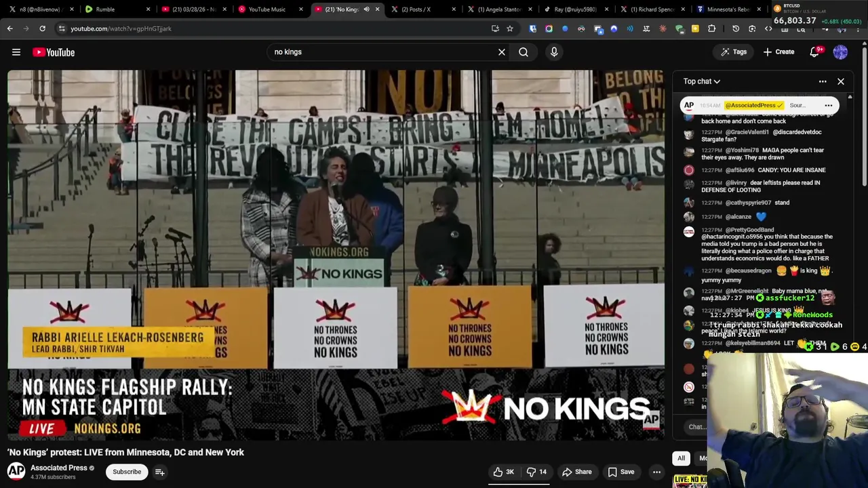Switch to the Angela Stanton X tab
Image resolution: width=868 pixels, height=488 pixels.
(500, 9)
